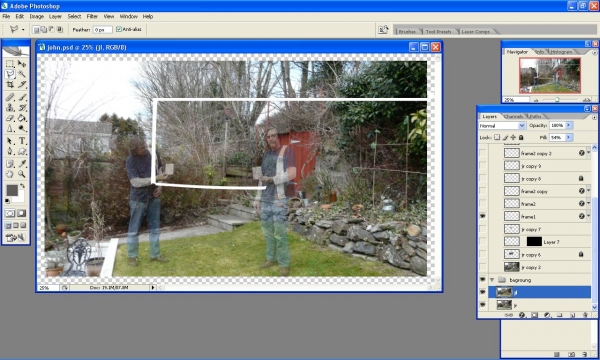Viewport: 600px width, 360px height.
Task: Select the Hand tool
Action: click(10, 174)
